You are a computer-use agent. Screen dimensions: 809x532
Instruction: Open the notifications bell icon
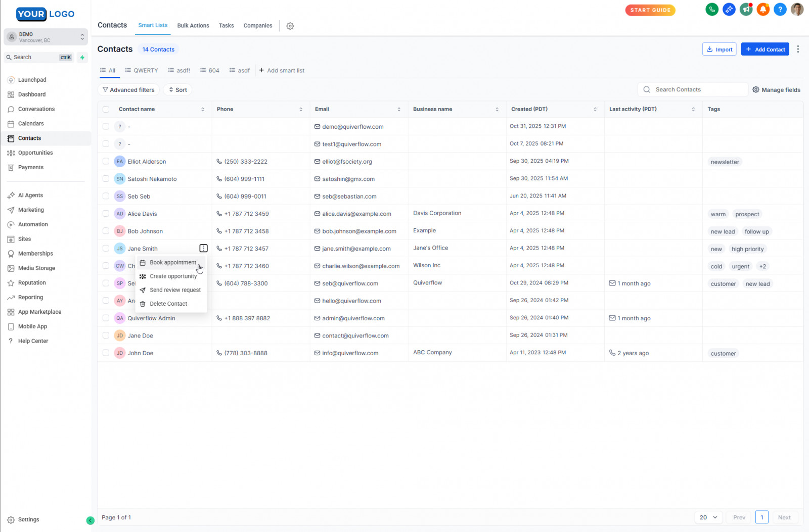(x=763, y=10)
